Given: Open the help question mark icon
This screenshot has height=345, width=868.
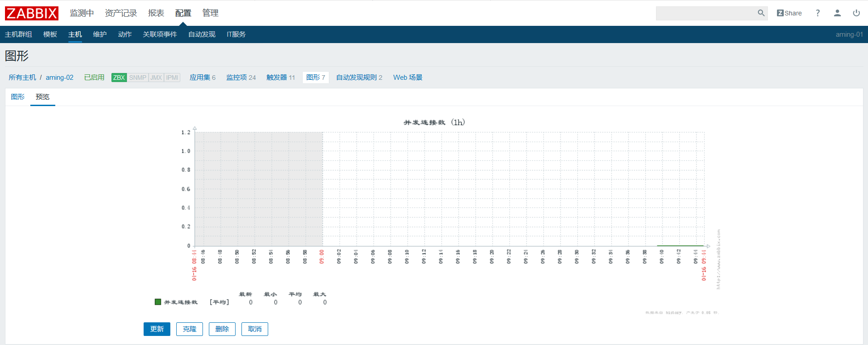Looking at the screenshot, I should point(818,13).
